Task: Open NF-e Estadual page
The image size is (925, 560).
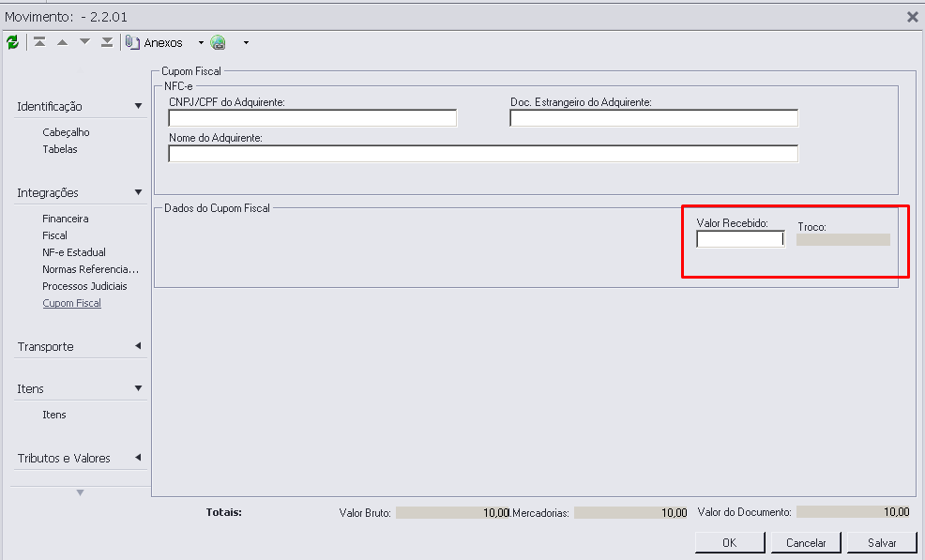Action: [x=74, y=252]
